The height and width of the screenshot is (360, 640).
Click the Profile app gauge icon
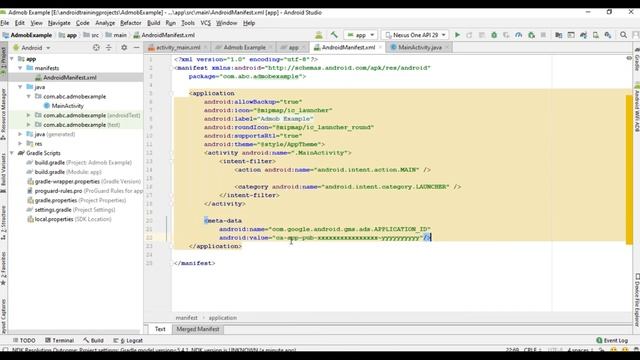(x=518, y=35)
